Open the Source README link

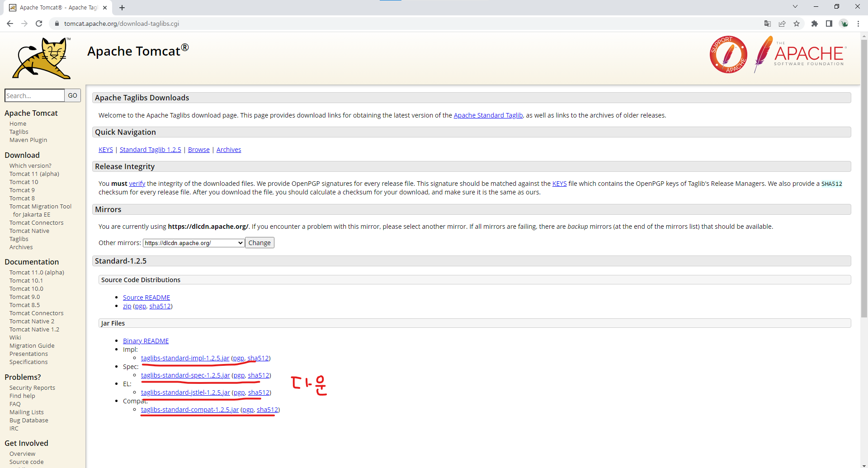click(x=146, y=298)
